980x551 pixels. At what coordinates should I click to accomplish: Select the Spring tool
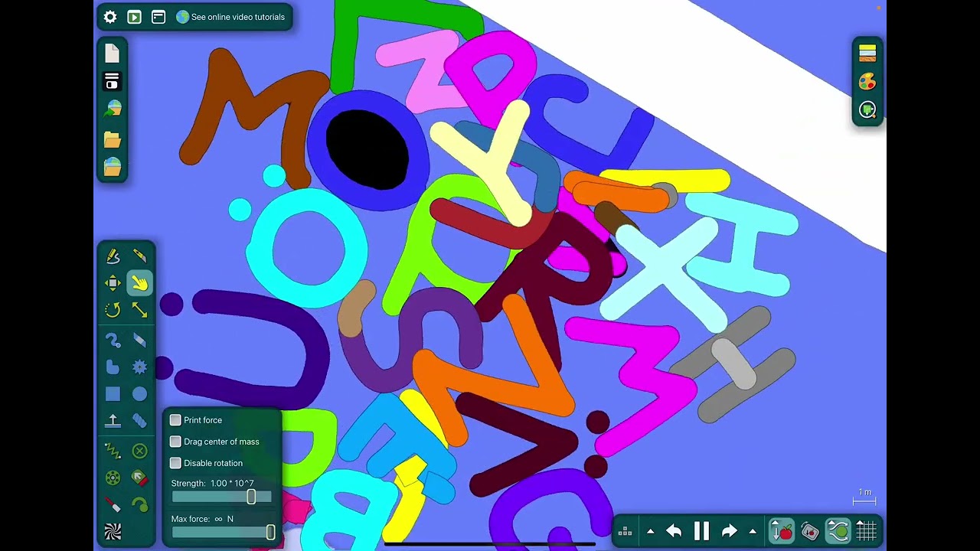113,452
